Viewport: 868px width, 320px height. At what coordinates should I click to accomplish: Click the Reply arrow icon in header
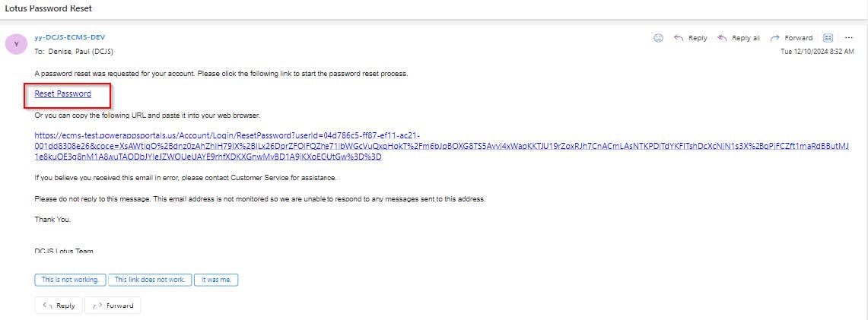(x=679, y=38)
